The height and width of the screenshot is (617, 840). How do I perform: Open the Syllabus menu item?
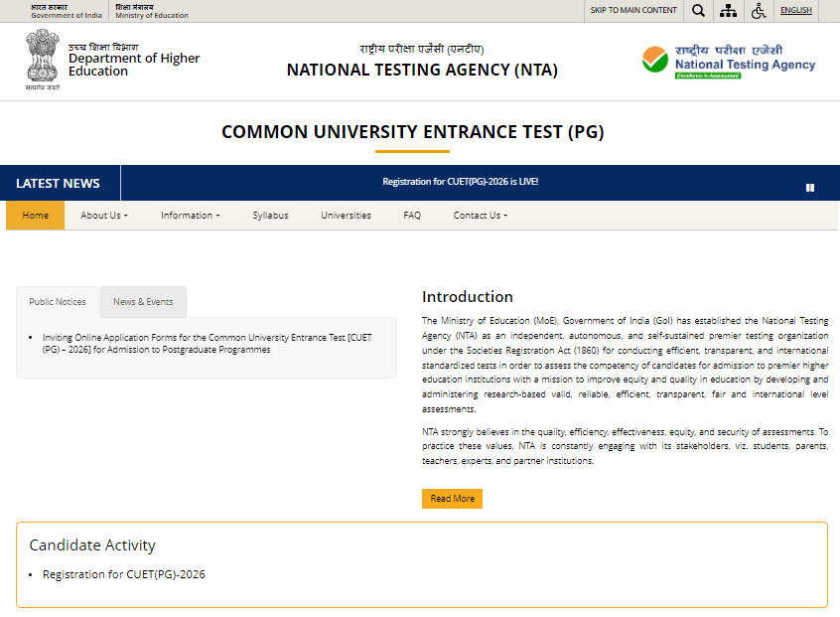(x=270, y=215)
